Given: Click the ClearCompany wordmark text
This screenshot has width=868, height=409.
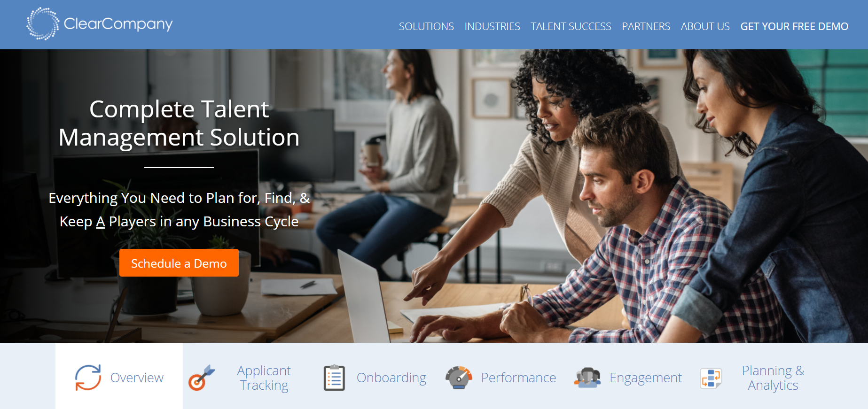Looking at the screenshot, I should pos(118,24).
